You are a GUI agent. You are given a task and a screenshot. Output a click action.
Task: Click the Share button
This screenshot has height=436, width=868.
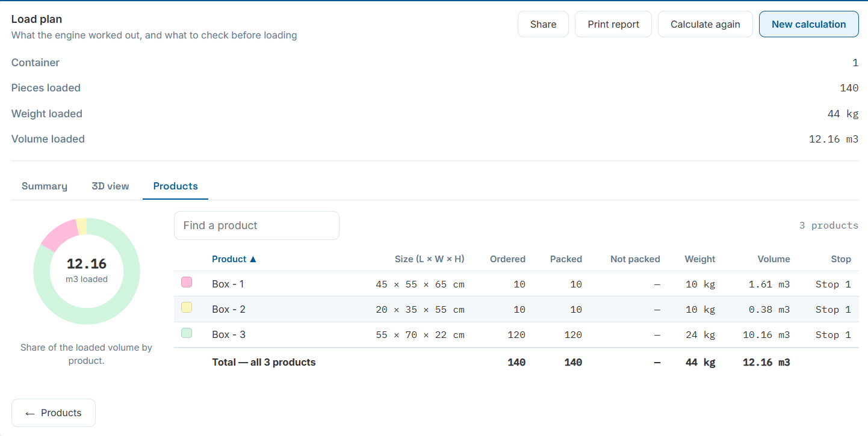[x=543, y=24]
